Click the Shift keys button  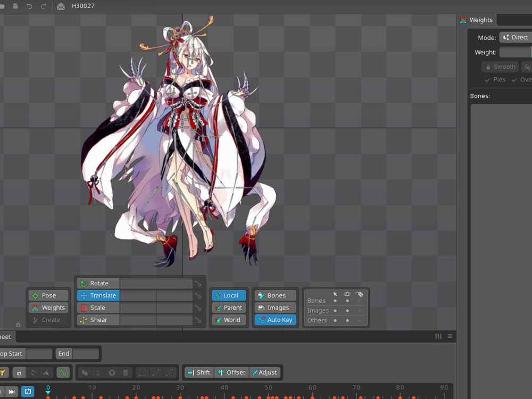point(199,372)
